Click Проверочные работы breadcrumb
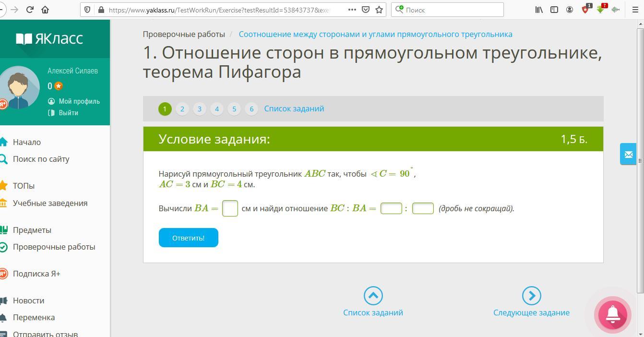 tap(184, 34)
